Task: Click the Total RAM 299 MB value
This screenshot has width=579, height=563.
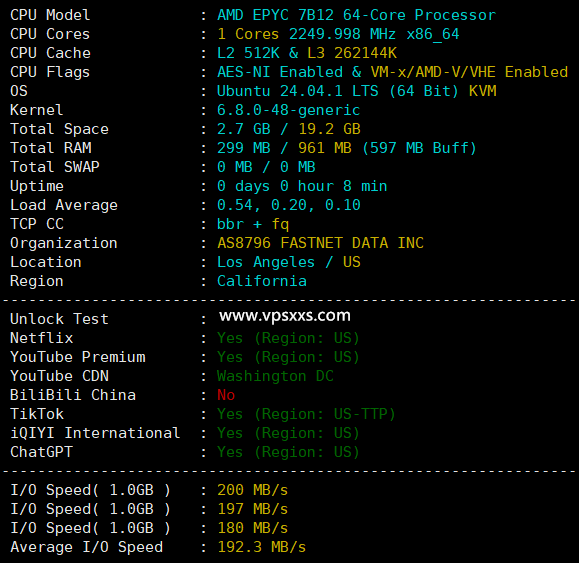Action: click(244, 148)
